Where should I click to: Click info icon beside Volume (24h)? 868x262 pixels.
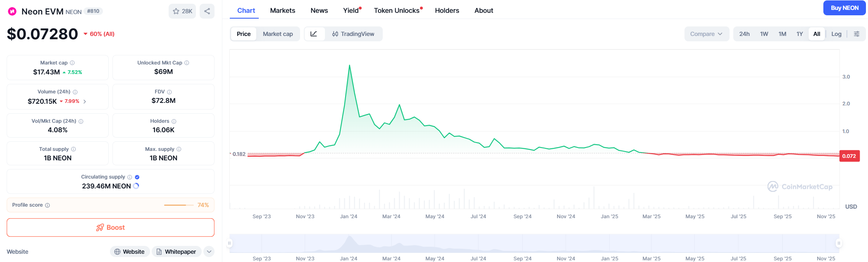pos(75,92)
